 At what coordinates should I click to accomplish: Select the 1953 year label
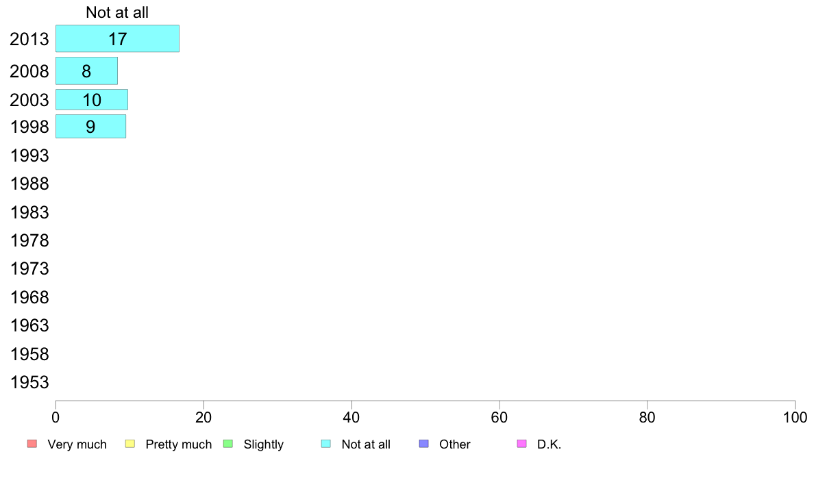(x=29, y=383)
